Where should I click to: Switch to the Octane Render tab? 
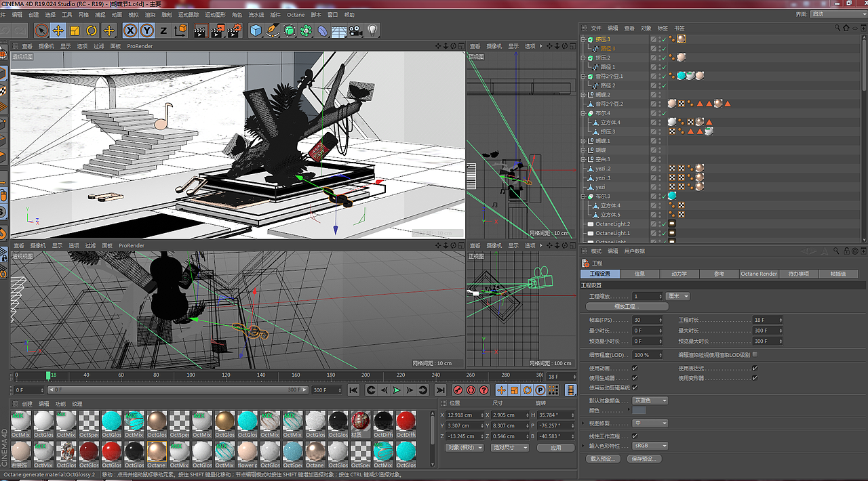point(758,274)
